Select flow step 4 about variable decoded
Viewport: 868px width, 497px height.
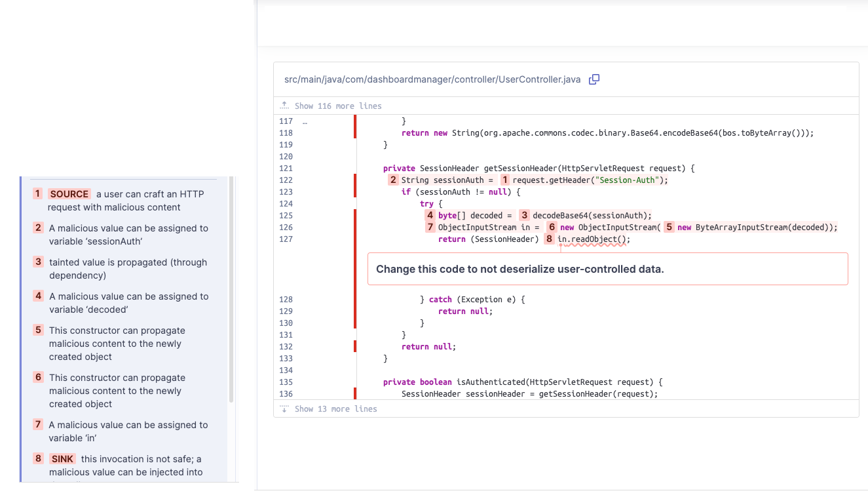tap(125, 303)
